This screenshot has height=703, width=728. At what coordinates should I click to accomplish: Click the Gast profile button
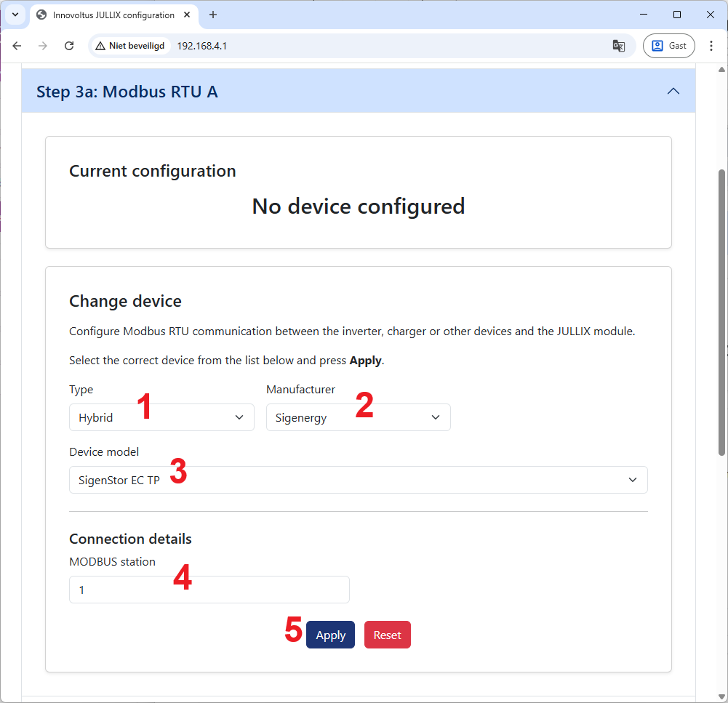(x=668, y=46)
